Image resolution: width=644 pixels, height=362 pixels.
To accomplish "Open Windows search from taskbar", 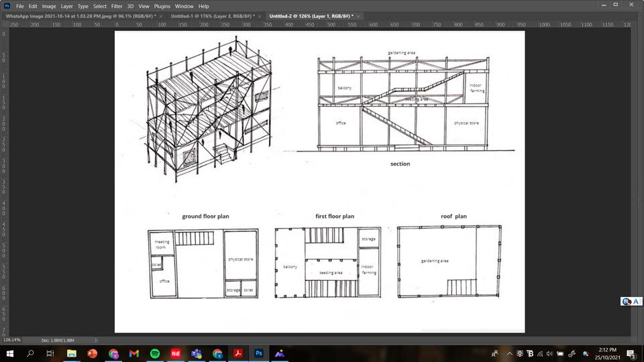I will point(30,353).
